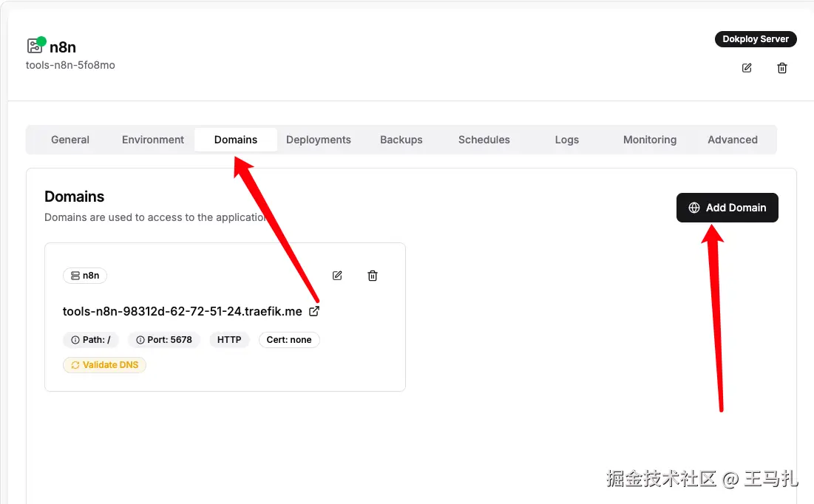Go to the Advanced tab
The width and height of the screenshot is (814, 504).
click(733, 140)
